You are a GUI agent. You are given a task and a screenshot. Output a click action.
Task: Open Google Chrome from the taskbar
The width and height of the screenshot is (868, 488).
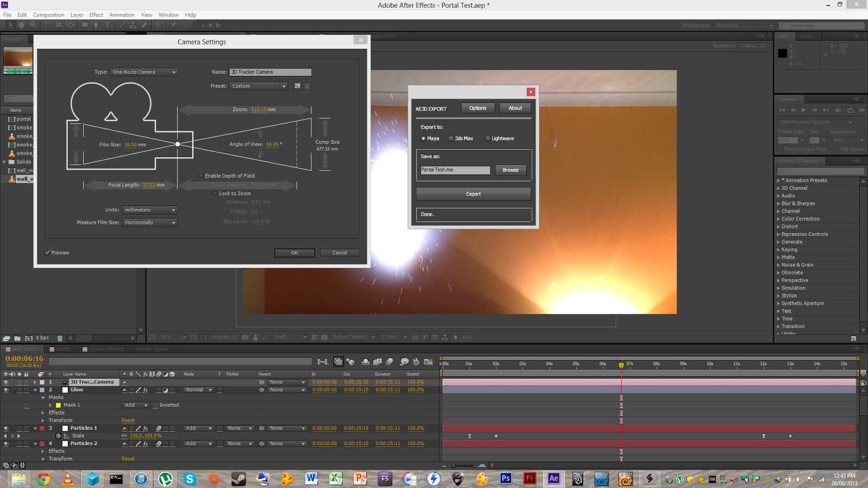pyautogui.click(x=43, y=478)
